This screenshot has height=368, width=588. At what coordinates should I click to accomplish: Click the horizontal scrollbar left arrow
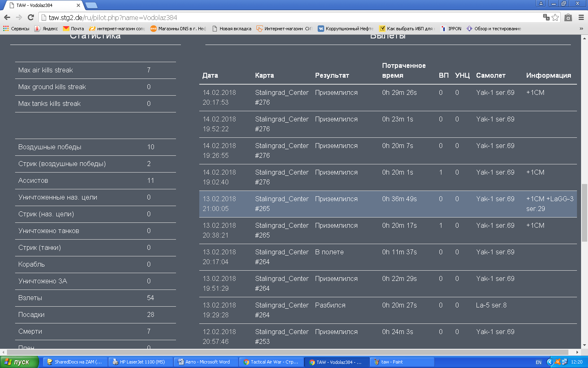(3, 352)
